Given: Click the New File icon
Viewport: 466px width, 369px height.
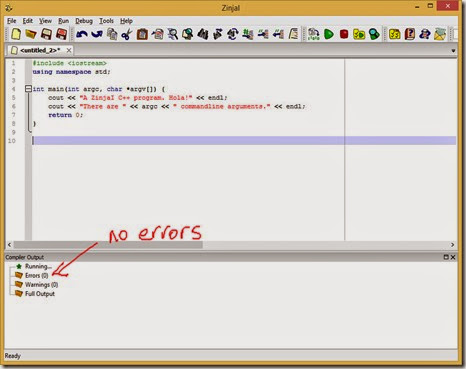Looking at the screenshot, I should pyautogui.click(x=16, y=34).
